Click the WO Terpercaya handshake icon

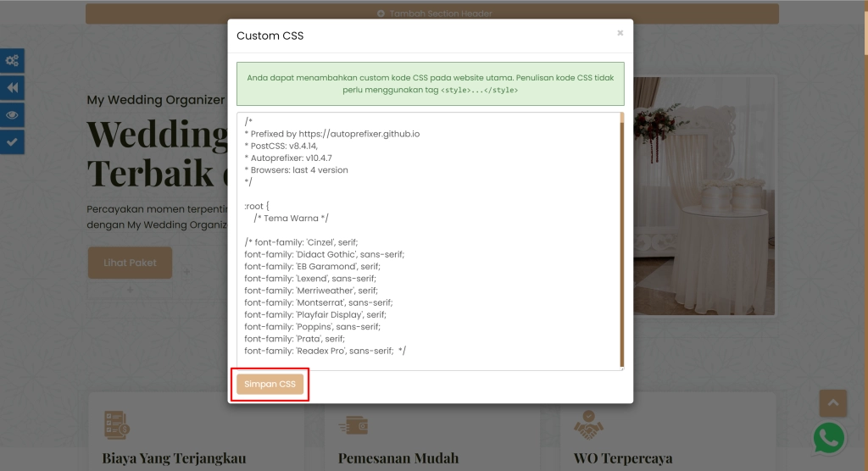click(587, 424)
